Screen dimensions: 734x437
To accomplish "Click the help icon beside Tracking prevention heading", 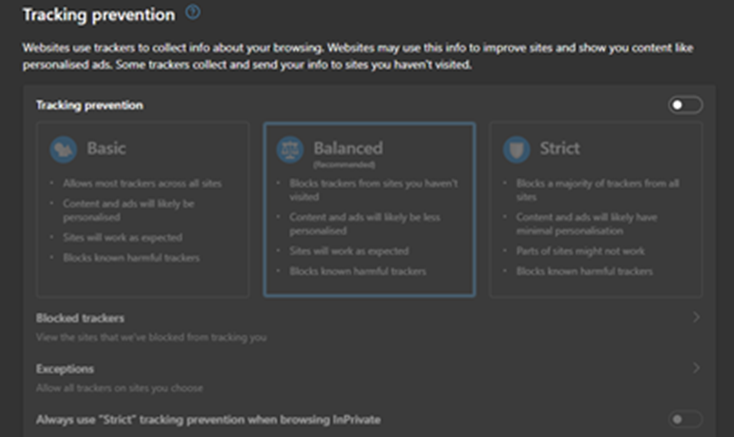I will click(x=193, y=13).
